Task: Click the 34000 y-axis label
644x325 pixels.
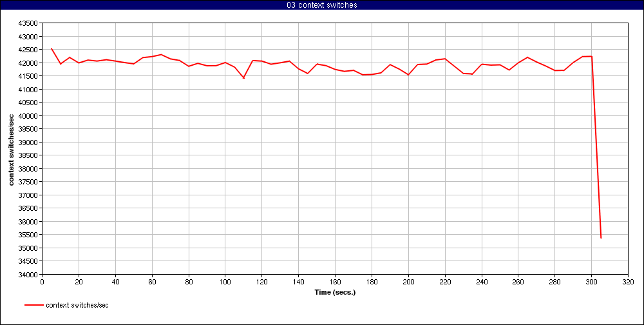Action: coord(29,275)
